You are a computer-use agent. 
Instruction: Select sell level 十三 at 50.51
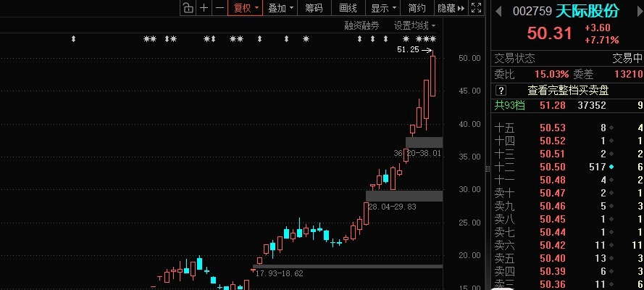[x=568, y=154]
